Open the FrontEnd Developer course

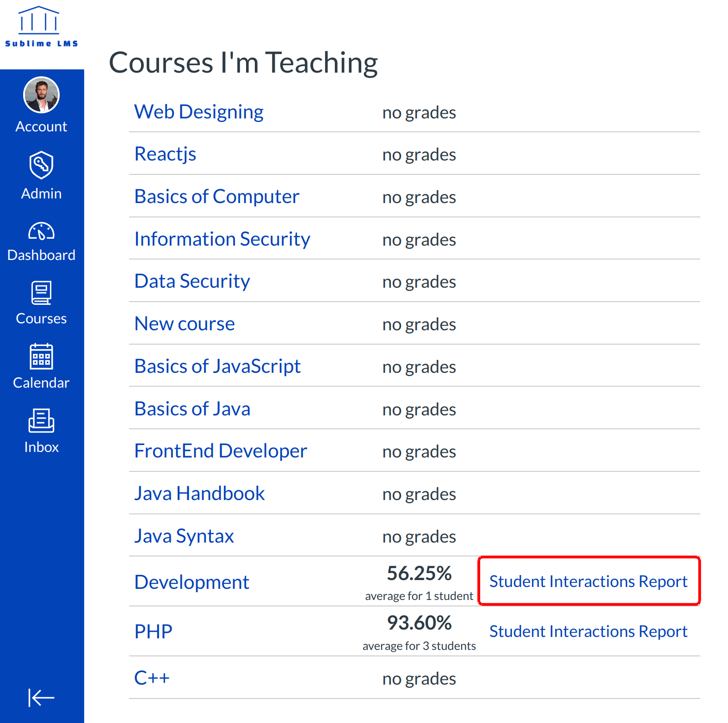(220, 451)
